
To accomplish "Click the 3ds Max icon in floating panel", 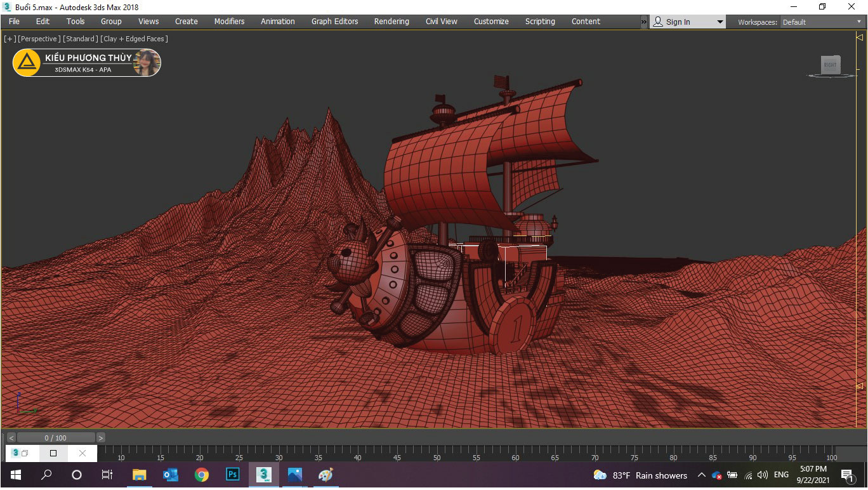I will click(x=16, y=453).
